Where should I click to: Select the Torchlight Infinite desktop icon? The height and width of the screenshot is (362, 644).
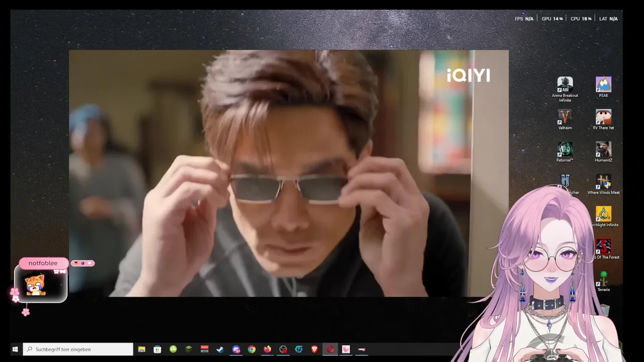pos(604,217)
